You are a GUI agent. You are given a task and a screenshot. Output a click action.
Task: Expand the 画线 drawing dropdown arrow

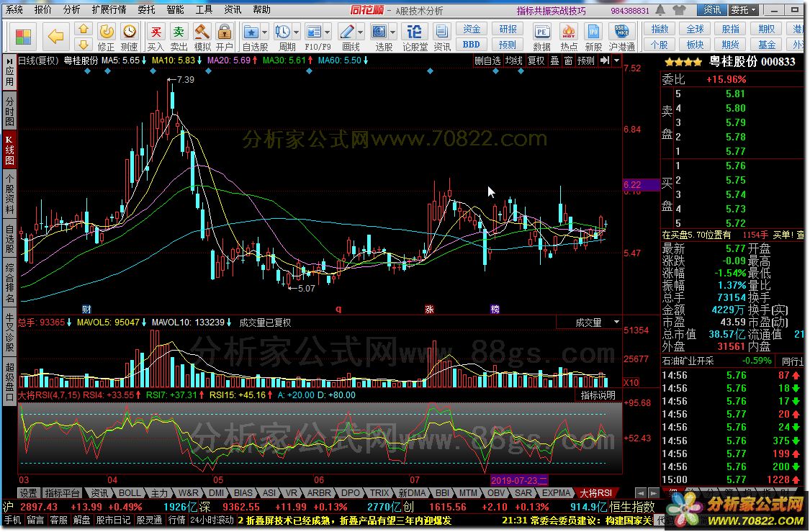[360, 32]
